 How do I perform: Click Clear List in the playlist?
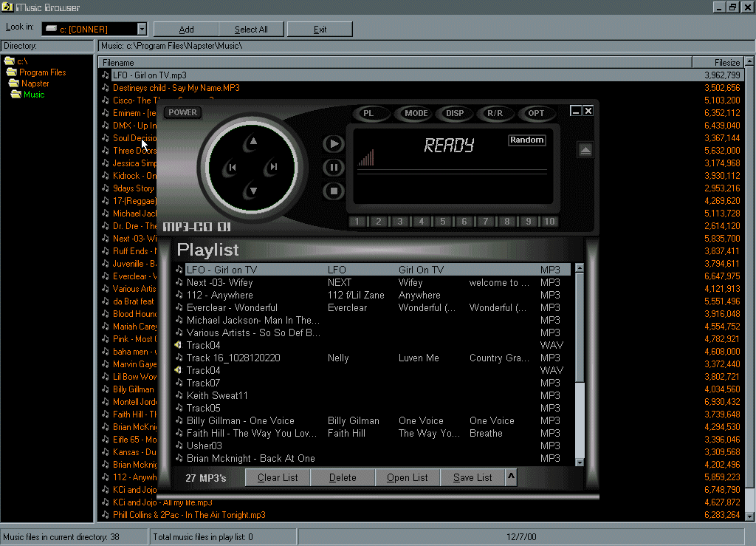(278, 477)
